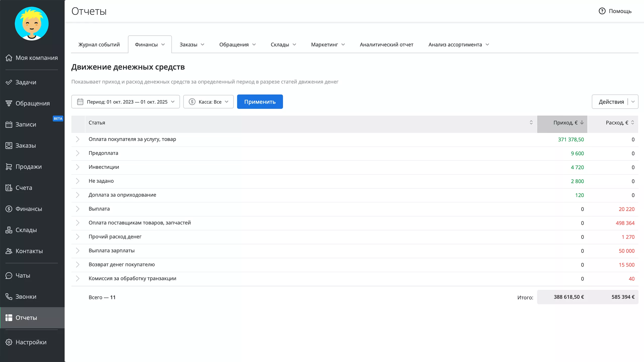The width and height of the screenshot is (644, 362).
Task: Click the user avatar picture
Action: point(32,24)
